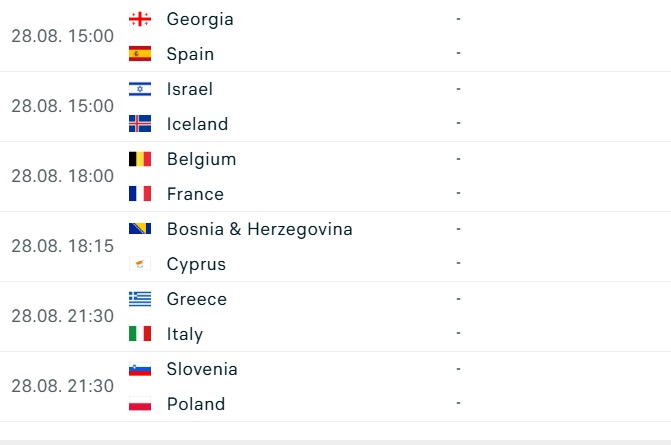Image resolution: width=671 pixels, height=445 pixels.
Task: Open the Belgium team link
Action: point(201,160)
